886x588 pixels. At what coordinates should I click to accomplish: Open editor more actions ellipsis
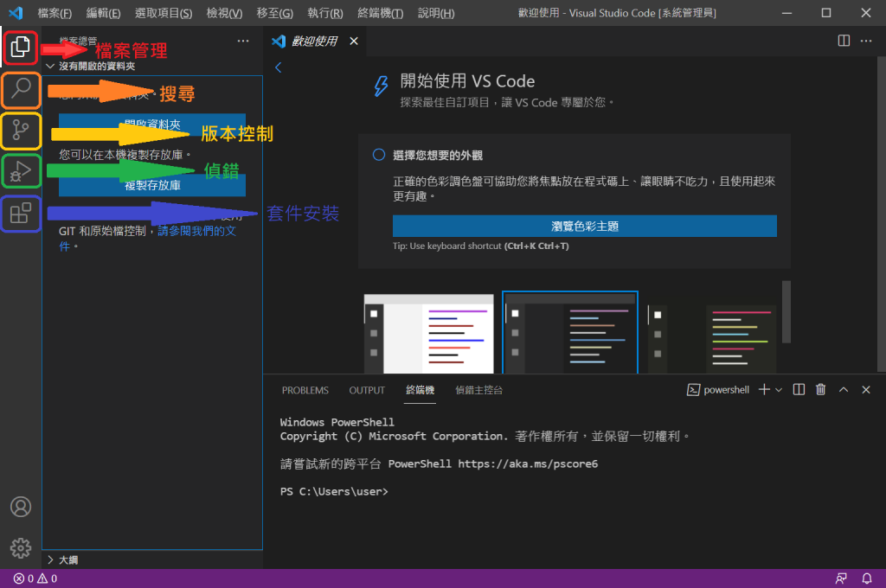pos(866,41)
